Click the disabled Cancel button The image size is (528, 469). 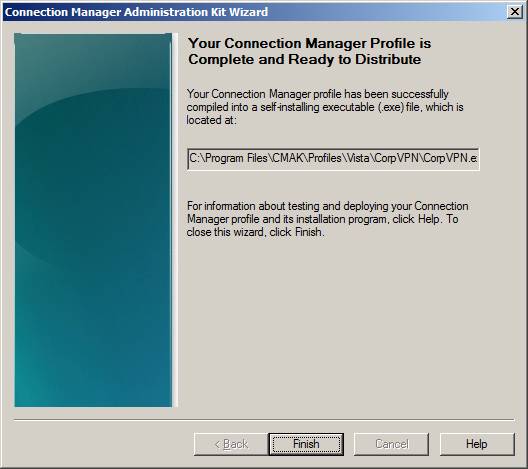(391, 444)
